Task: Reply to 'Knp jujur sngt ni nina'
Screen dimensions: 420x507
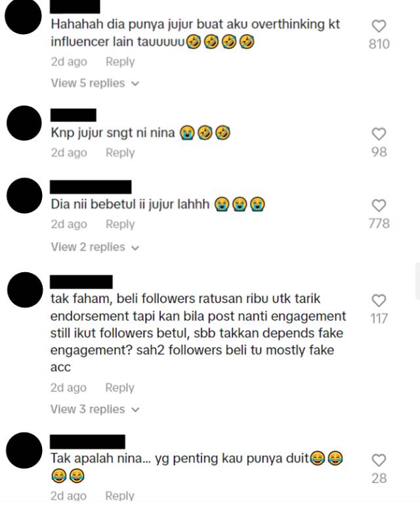Action: (x=120, y=153)
